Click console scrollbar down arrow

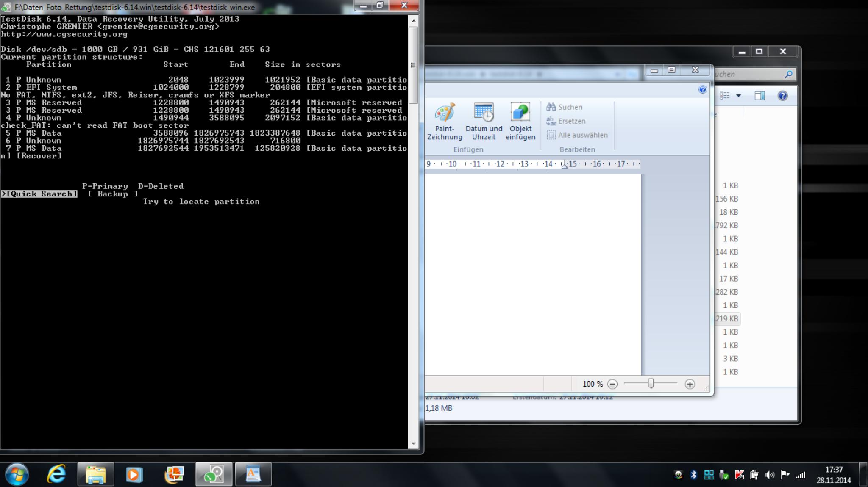pyautogui.click(x=413, y=444)
